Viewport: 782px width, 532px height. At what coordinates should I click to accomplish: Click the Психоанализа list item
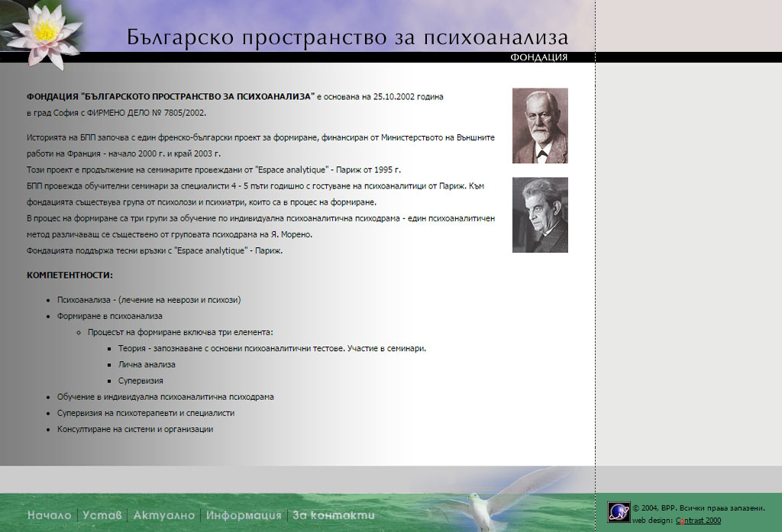point(149,300)
